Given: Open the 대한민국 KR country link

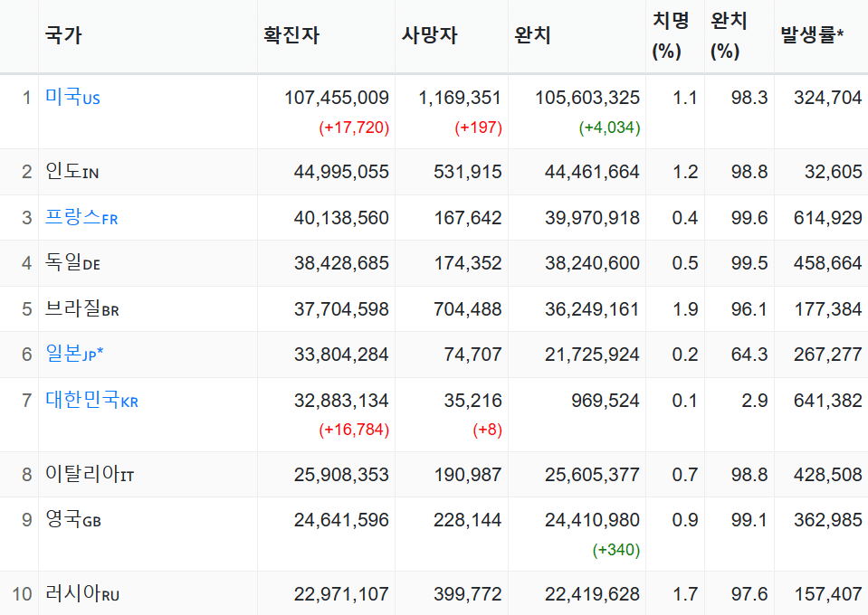Looking at the screenshot, I should (92, 400).
